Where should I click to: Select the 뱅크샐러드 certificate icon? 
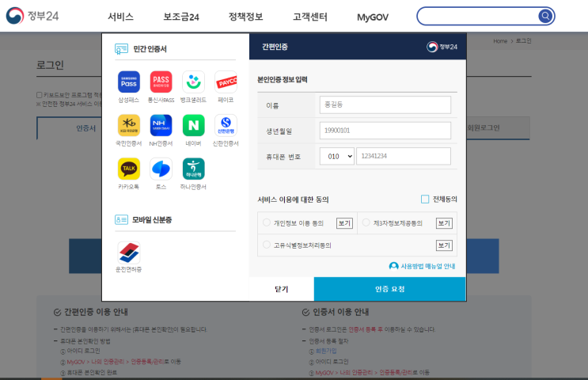(194, 82)
